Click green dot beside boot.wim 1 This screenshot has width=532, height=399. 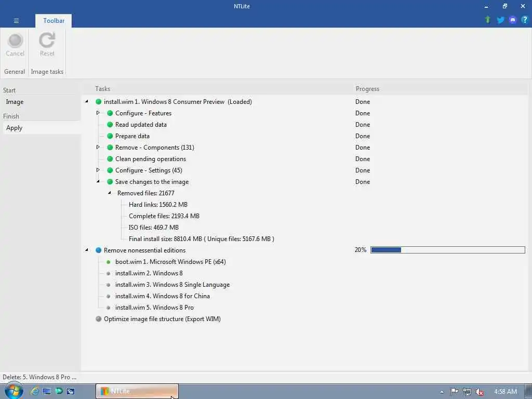tap(109, 262)
